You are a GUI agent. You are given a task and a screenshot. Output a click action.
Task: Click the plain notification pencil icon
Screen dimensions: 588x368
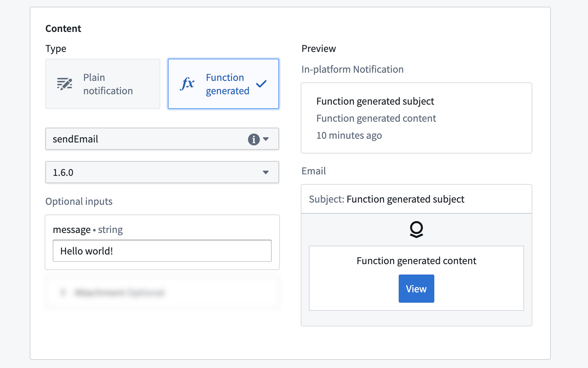click(65, 84)
